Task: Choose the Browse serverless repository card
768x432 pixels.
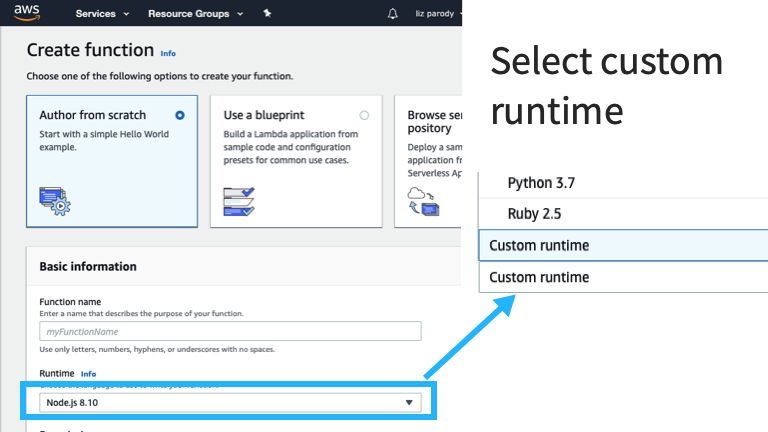Action: tap(428, 161)
